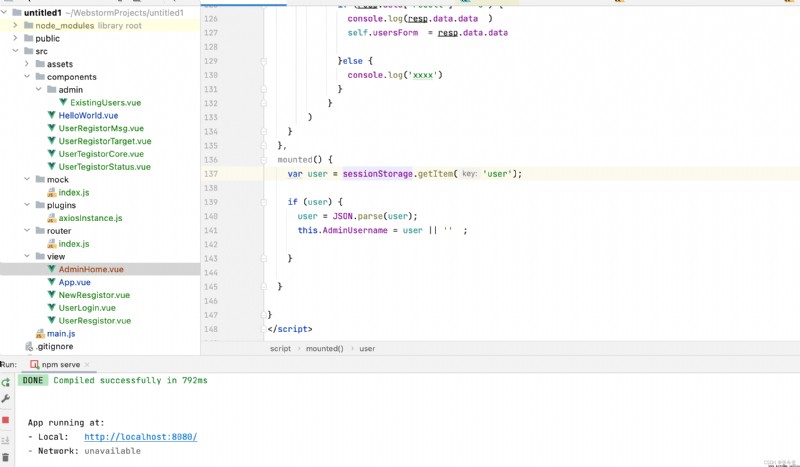Select the .gitignore file
This screenshot has height=467, width=800.
coord(54,346)
